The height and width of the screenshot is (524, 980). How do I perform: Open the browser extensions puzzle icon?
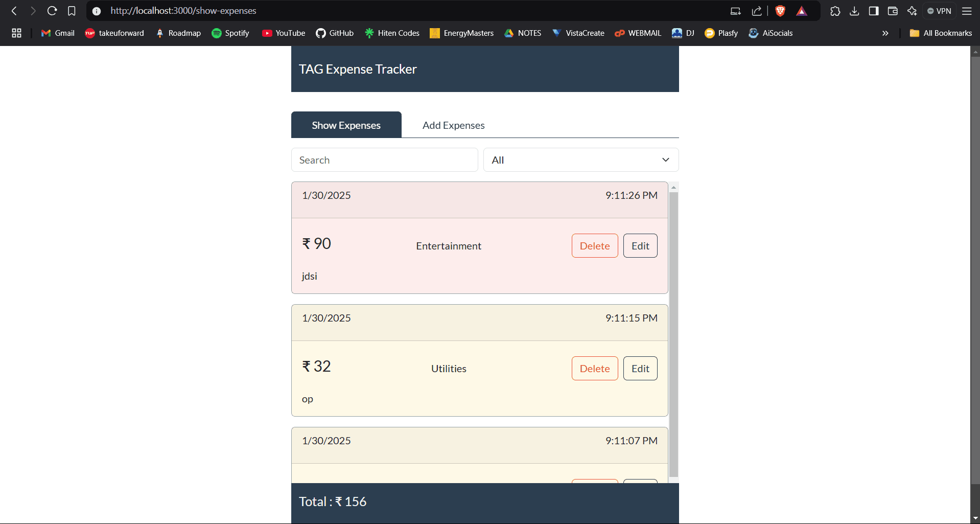pos(835,11)
